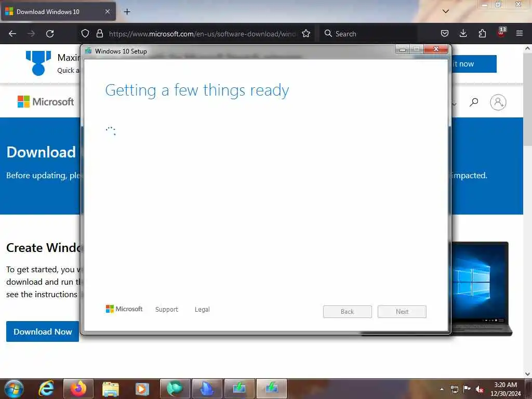Click the padlock site info icon

pyautogui.click(x=99, y=33)
